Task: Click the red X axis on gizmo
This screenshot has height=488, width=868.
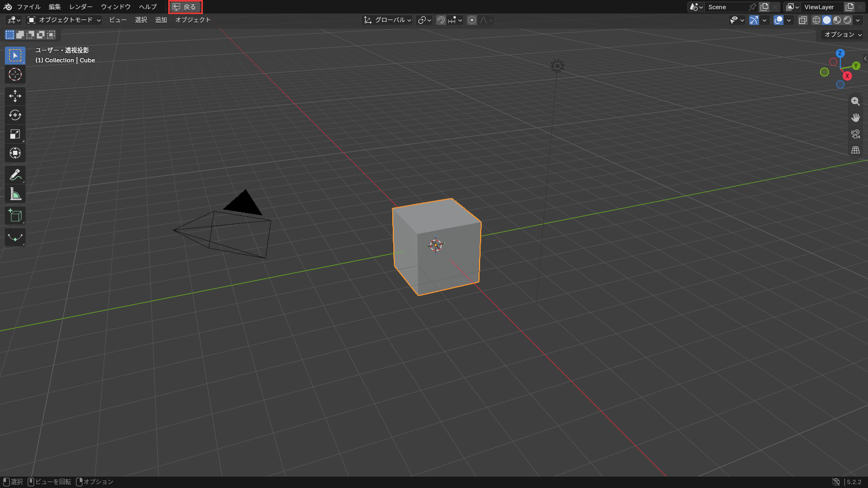Action: (847, 76)
